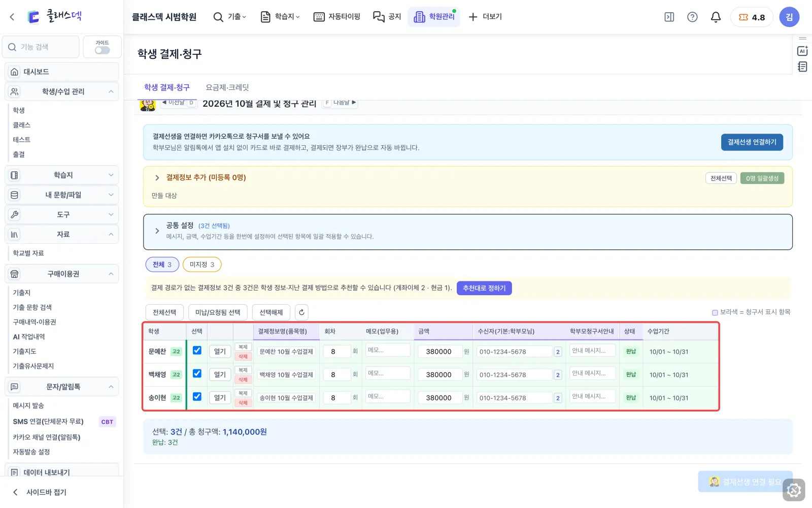This screenshot has width=812, height=508.
Task: Expand the 도구 sidebar group
Action: [x=62, y=214]
